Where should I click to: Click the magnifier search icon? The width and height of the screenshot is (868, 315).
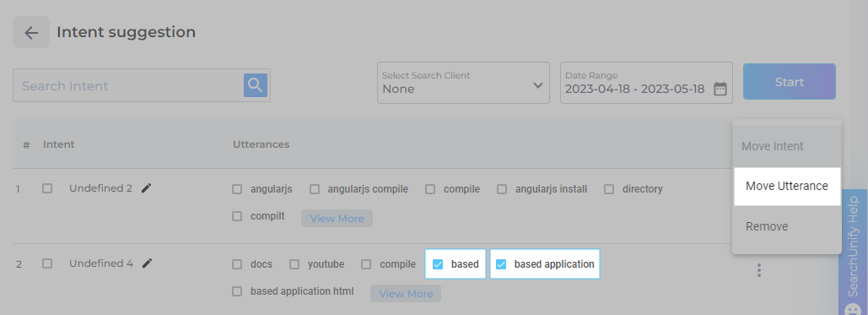click(x=256, y=85)
